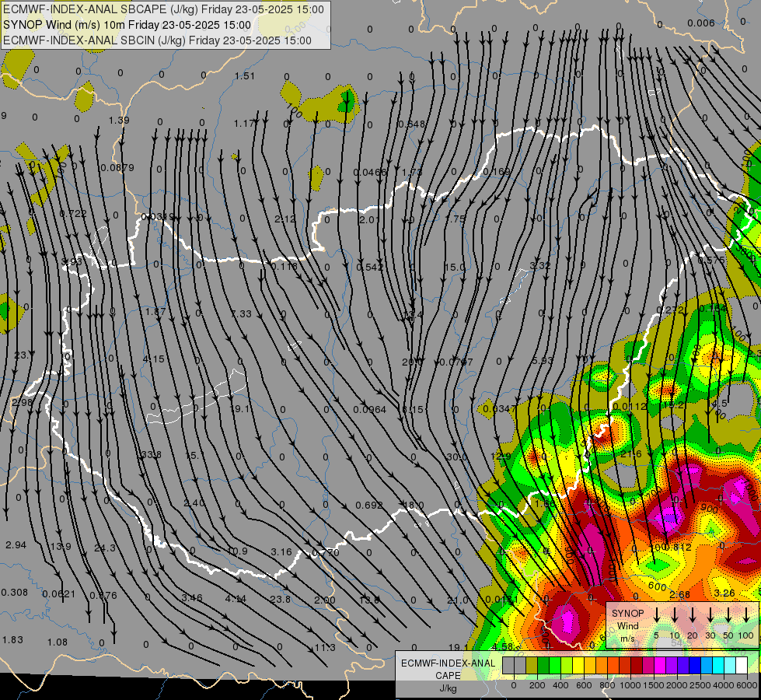Click the ECMWF-INDEX-ANAL legend label

[448, 663]
